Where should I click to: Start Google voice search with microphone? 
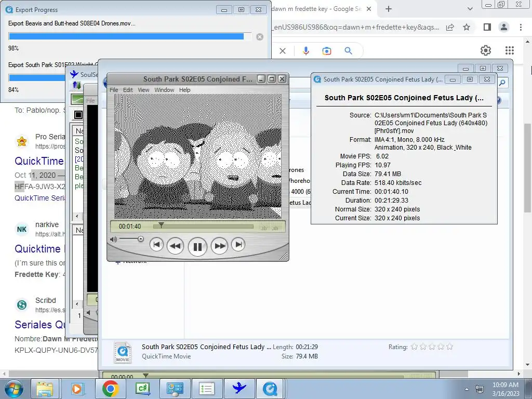(305, 51)
